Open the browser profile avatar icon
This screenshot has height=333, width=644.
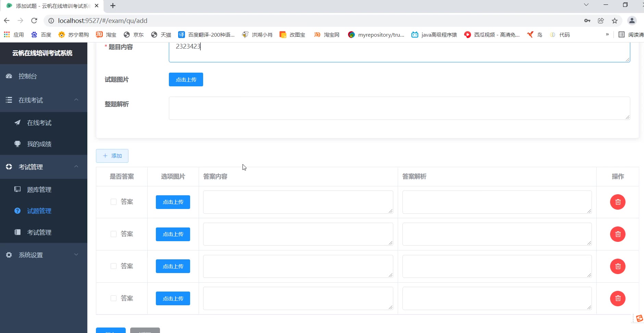click(x=632, y=21)
